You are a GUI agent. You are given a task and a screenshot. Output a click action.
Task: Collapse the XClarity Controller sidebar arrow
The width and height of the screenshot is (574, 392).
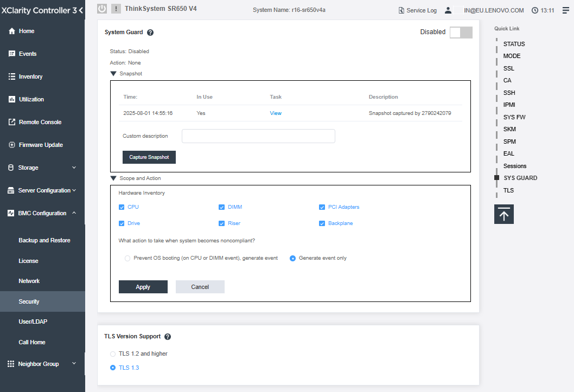tap(80, 10)
